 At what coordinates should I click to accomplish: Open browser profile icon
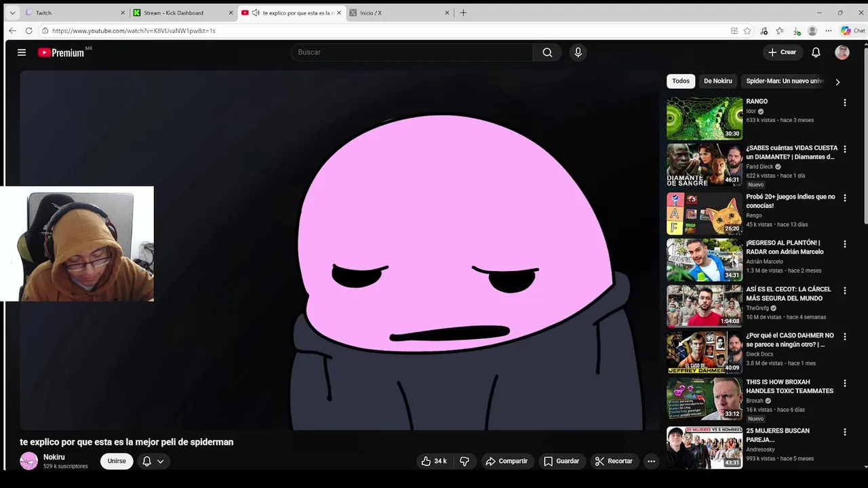click(812, 30)
